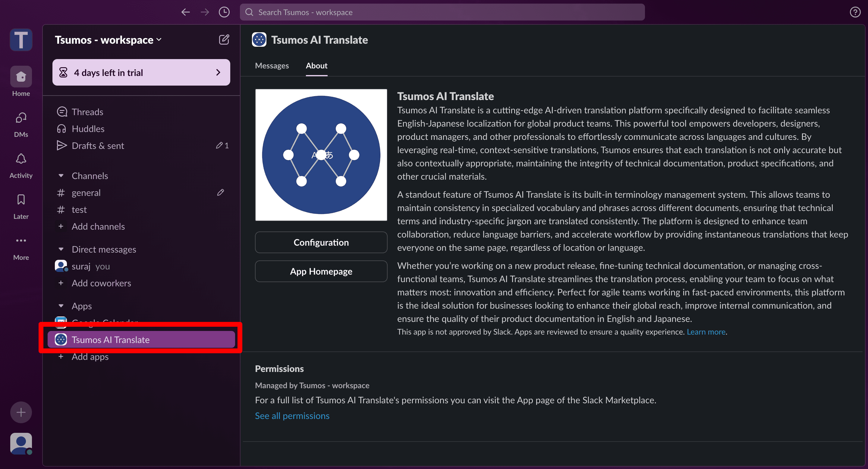The height and width of the screenshot is (469, 868).
Task: Open the Learn more link
Action: (x=706, y=332)
